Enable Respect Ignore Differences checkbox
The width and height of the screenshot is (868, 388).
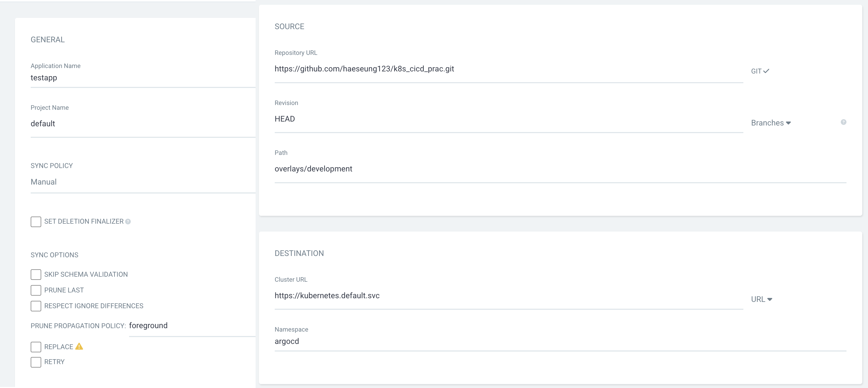36,306
